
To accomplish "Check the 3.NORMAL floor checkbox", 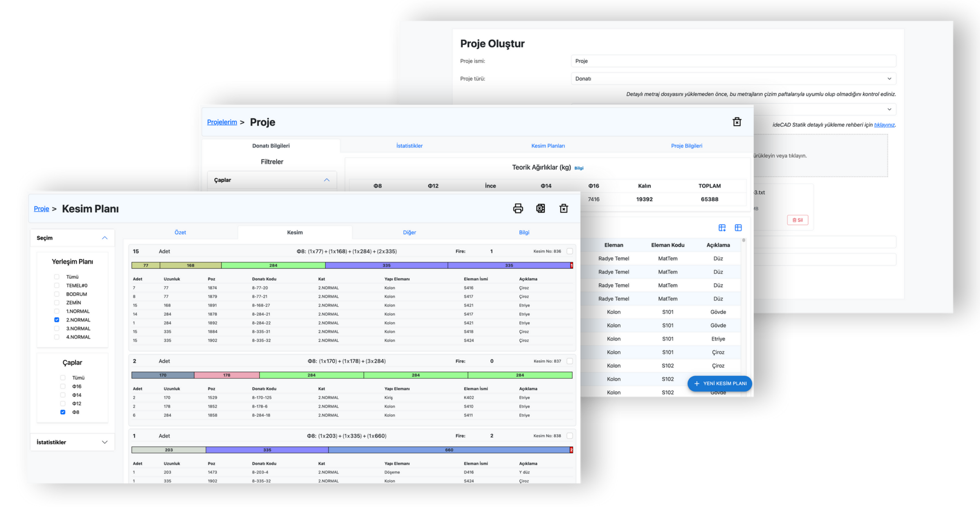I will point(57,328).
